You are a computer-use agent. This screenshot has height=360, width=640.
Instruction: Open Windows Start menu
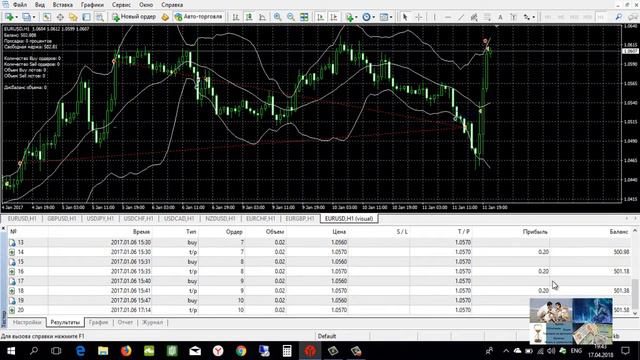pyautogui.click(x=11, y=351)
